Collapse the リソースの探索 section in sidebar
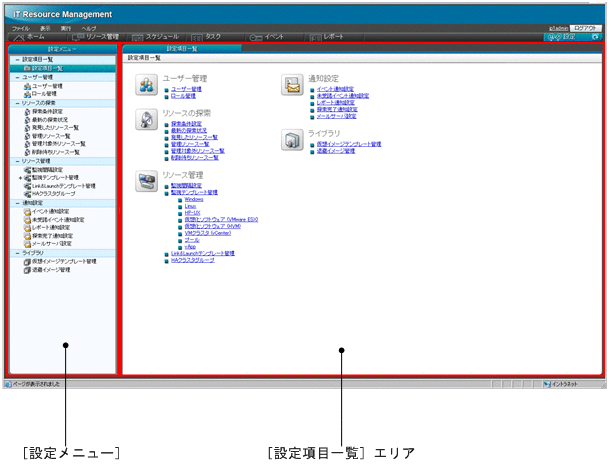Viewport: 611px width, 465px height. click(x=18, y=103)
